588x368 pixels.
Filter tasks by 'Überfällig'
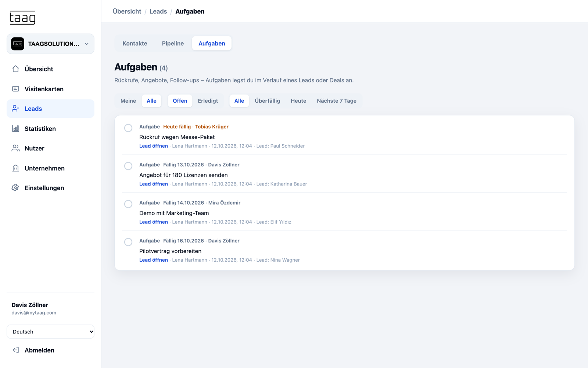click(x=268, y=101)
